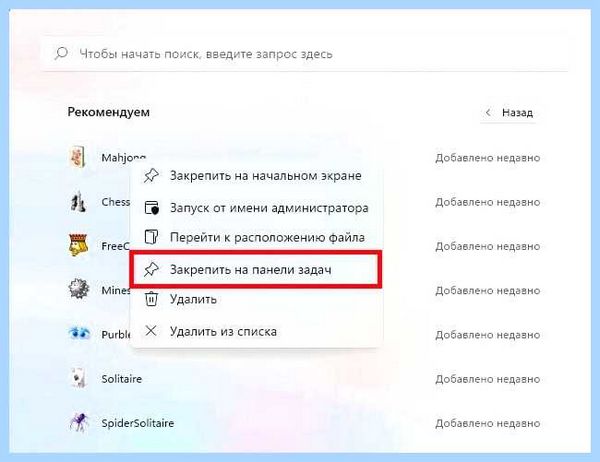Click Добавлено недавно in FreeCell row
This screenshot has height=462, width=600.
[x=488, y=246]
